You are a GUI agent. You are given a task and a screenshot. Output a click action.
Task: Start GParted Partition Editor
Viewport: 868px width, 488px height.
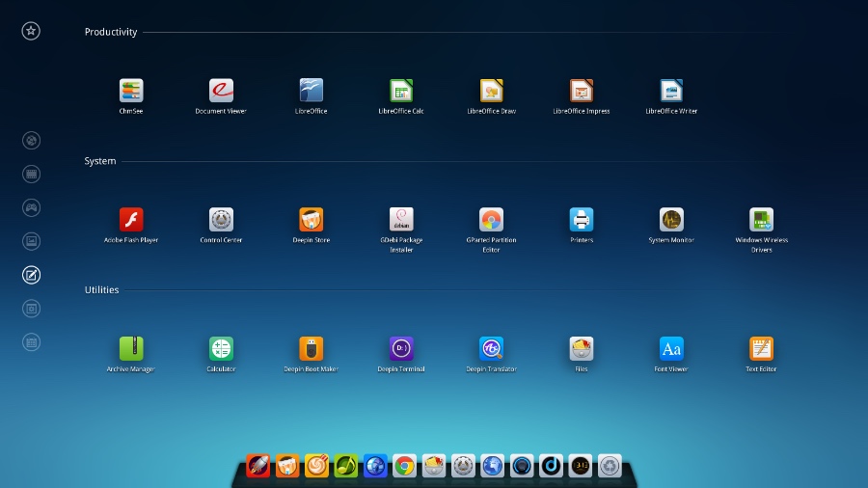(491, 220)
